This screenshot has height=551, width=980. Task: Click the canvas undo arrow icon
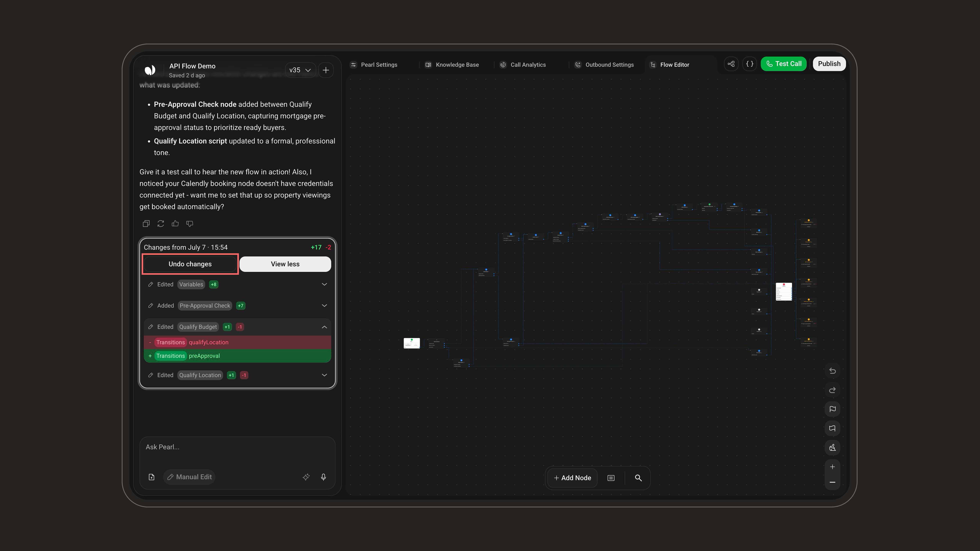coord(832,371)
